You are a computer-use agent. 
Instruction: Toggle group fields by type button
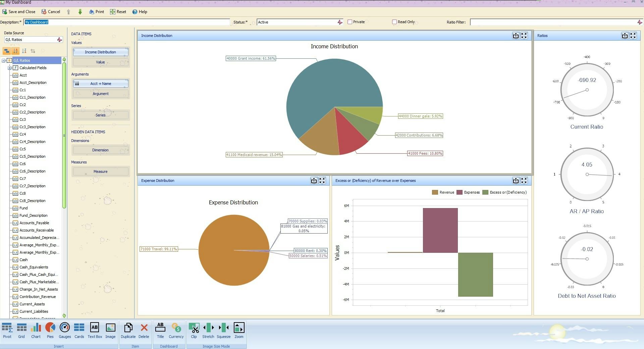(x=7, y=51)
